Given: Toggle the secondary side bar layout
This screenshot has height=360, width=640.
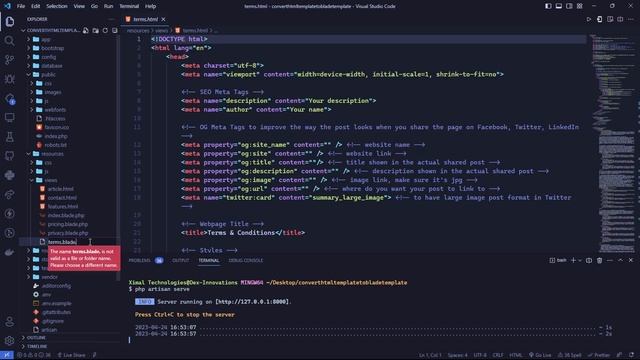Looking at the screenshot, I should tap(569, 6).
